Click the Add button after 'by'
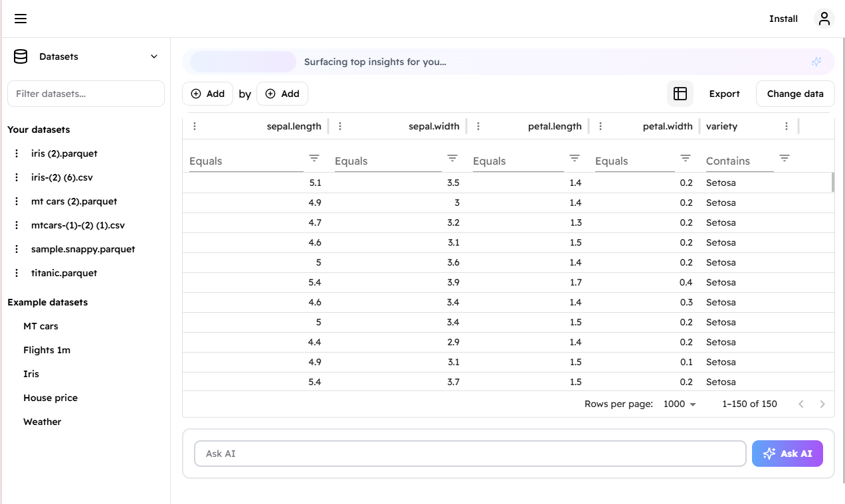This screenshot has height=504, width=845. [x=282, y=94]
